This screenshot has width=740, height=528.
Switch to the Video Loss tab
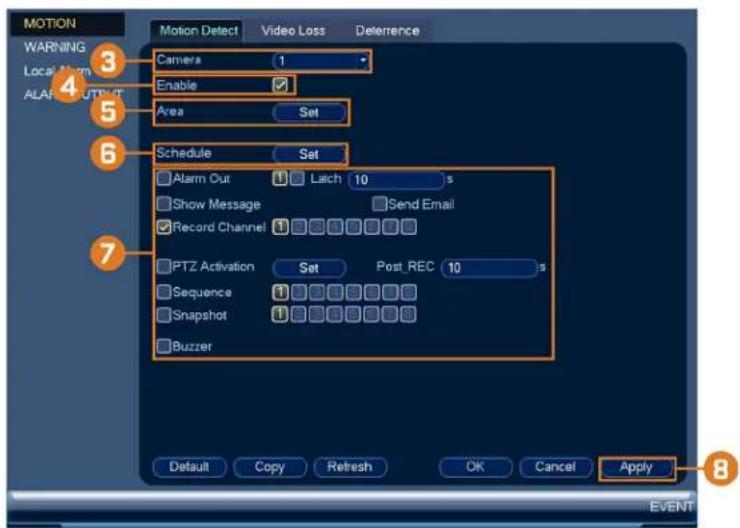[x=293, y=31]
